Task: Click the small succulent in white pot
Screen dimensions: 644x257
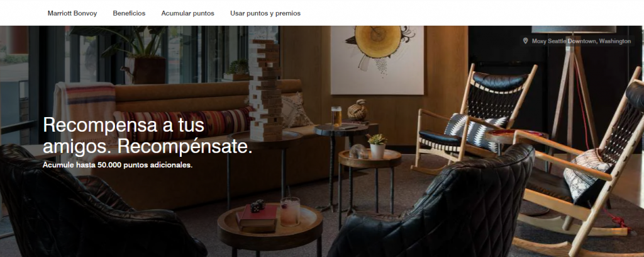Action: pos(377,146)
